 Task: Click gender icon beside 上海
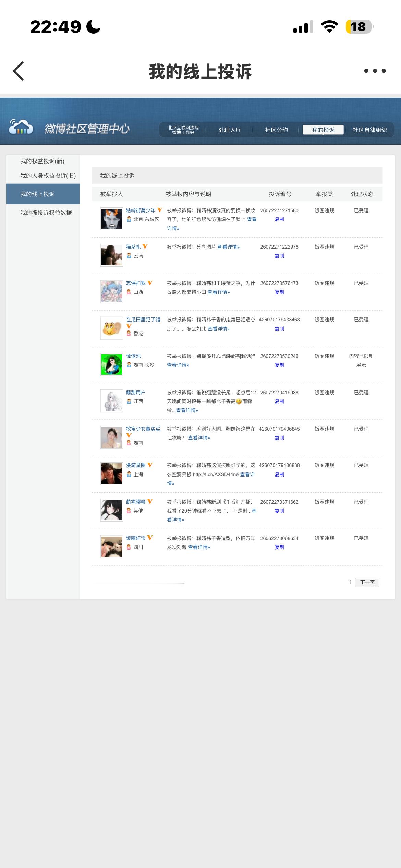point(129,474)
